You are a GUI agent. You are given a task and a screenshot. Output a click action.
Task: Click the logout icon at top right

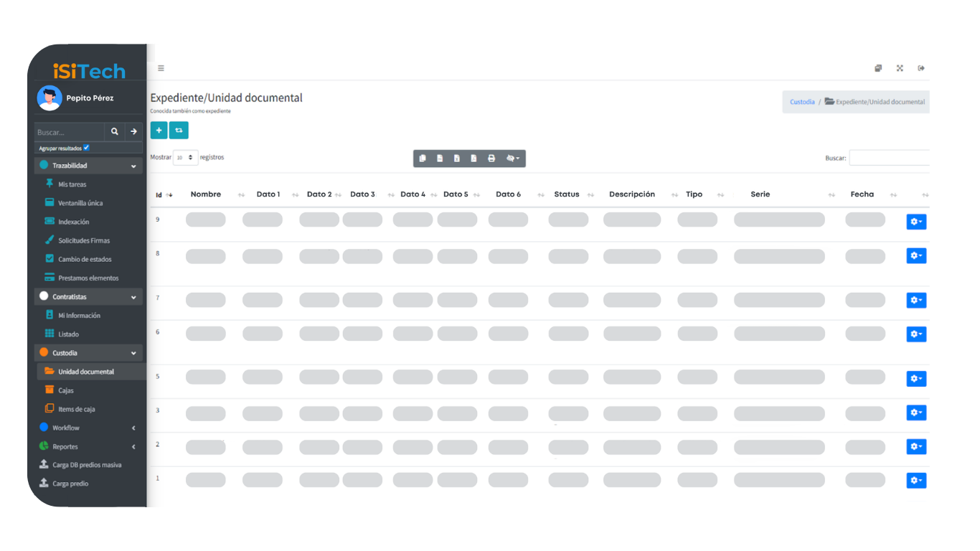click(x=921, y=69)
